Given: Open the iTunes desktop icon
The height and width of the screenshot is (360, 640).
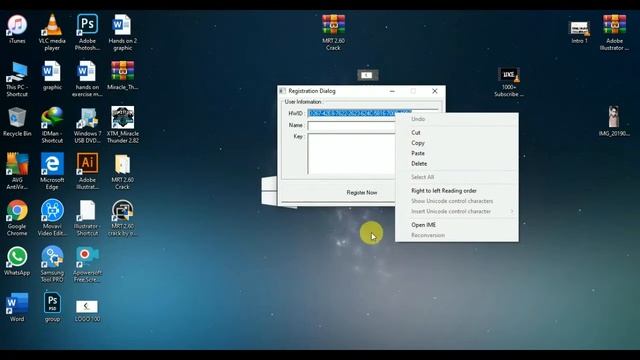Looking at the screenshot, I should pos(17,25).
